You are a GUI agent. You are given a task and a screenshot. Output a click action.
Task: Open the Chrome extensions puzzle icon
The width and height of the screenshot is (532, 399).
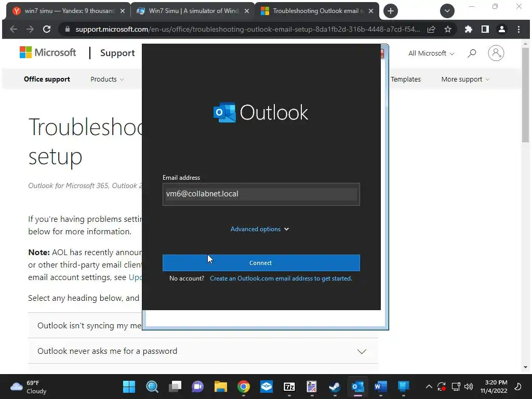pyautogui.click(x=469, y=29)
